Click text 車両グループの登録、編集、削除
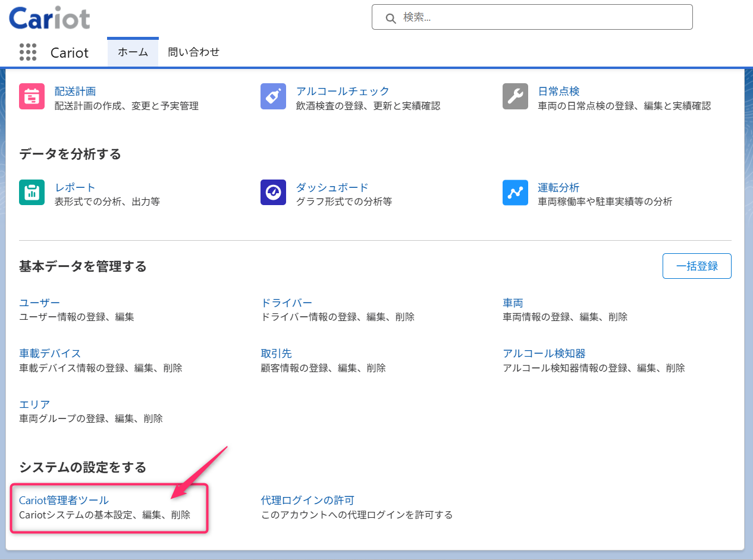753x560 pixels. click(x=91, y=419)
